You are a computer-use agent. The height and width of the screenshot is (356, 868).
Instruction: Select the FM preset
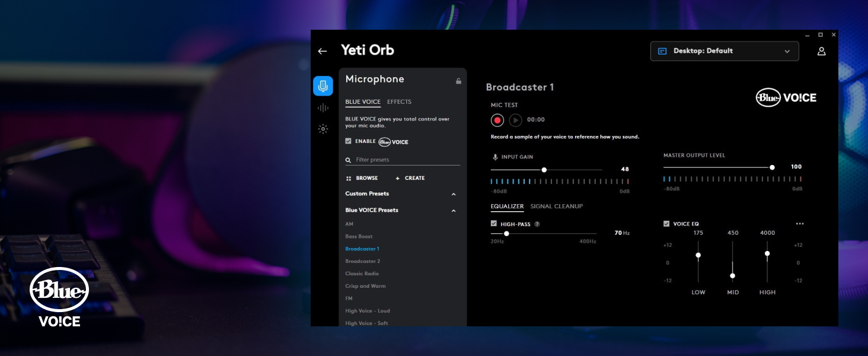(349, 298)
